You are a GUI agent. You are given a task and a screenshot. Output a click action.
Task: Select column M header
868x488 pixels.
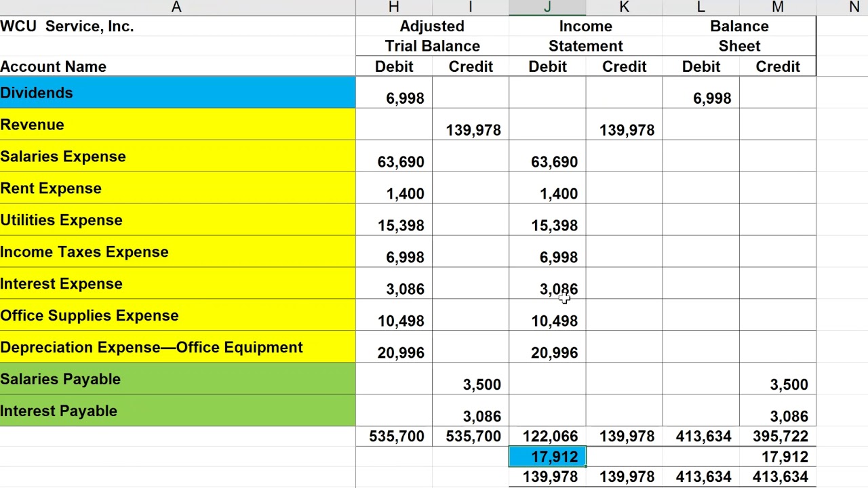pos(777,7)
